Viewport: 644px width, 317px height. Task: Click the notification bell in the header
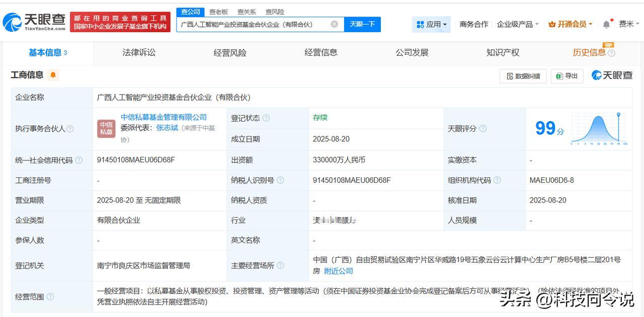(607, 24)
